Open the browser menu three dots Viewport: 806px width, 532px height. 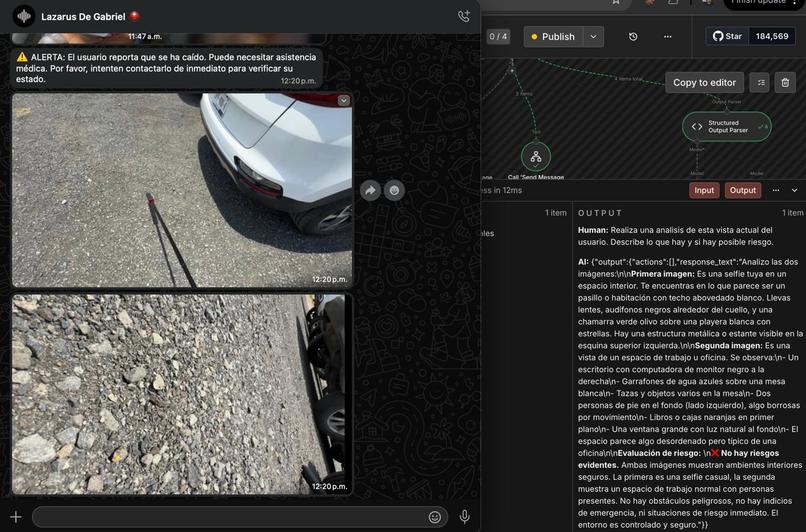pos(795,3)
